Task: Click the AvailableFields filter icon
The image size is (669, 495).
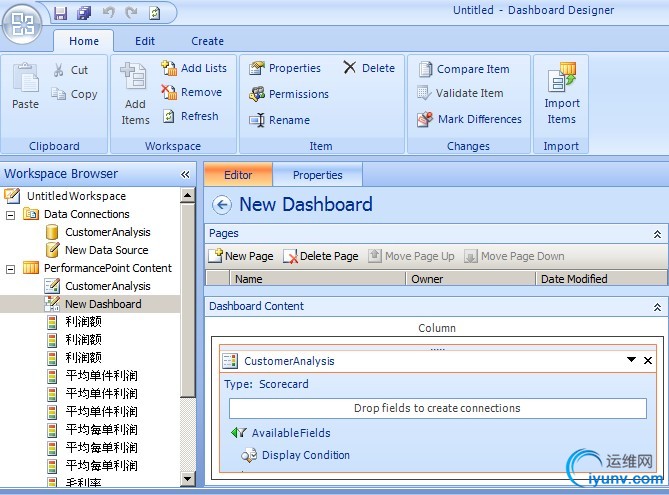Action: tap(239, 433)
